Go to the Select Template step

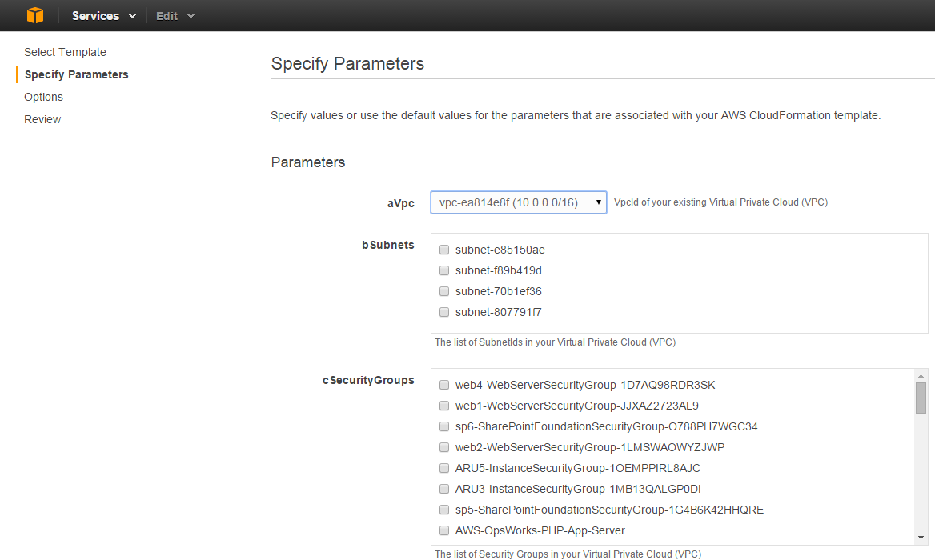pyautogui.click(x=65, y=52)
